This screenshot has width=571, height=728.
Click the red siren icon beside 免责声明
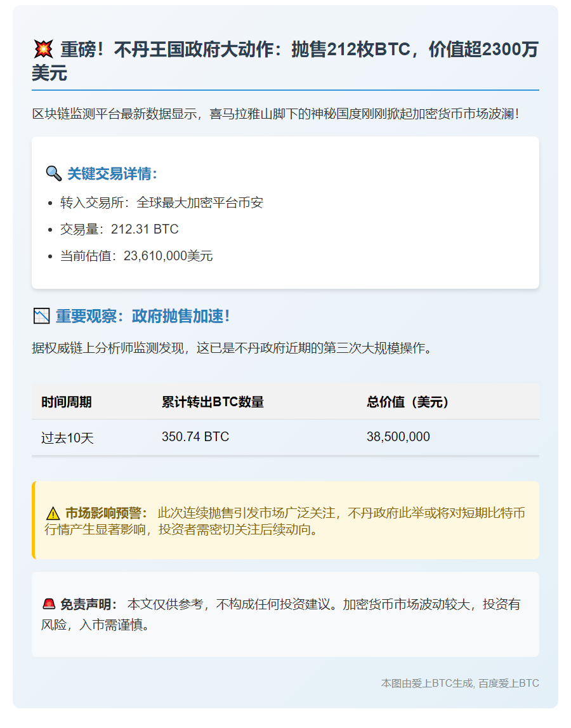pyautogui.click(x=49, y=604)
